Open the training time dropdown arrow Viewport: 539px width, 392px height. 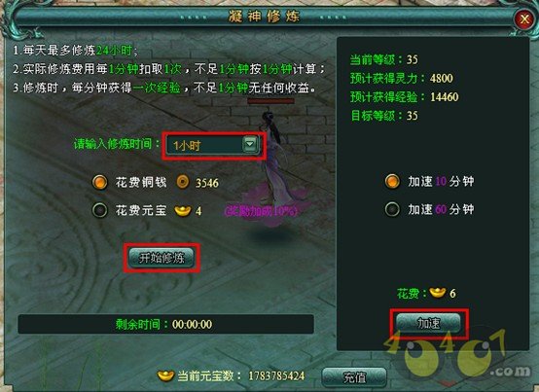(x=250, y=144)
